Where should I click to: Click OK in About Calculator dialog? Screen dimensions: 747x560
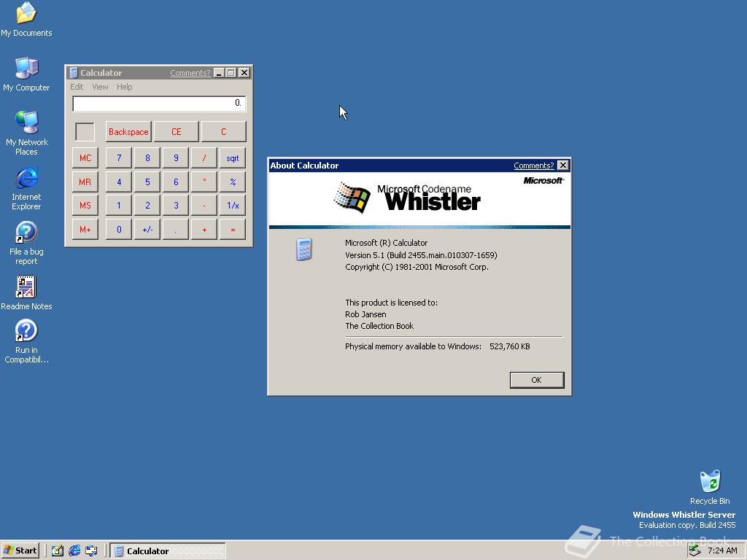(x=537, y=380)
